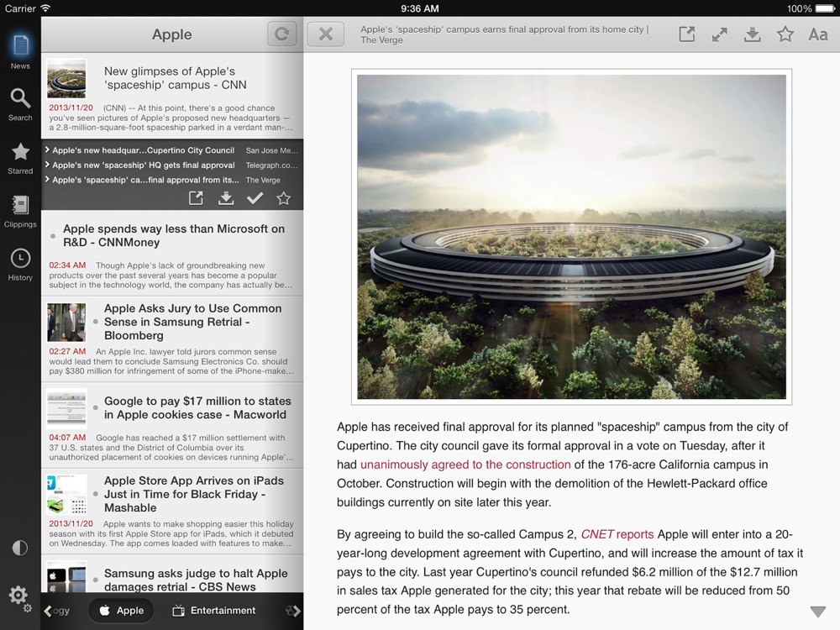Open reading History

(20, 265)
